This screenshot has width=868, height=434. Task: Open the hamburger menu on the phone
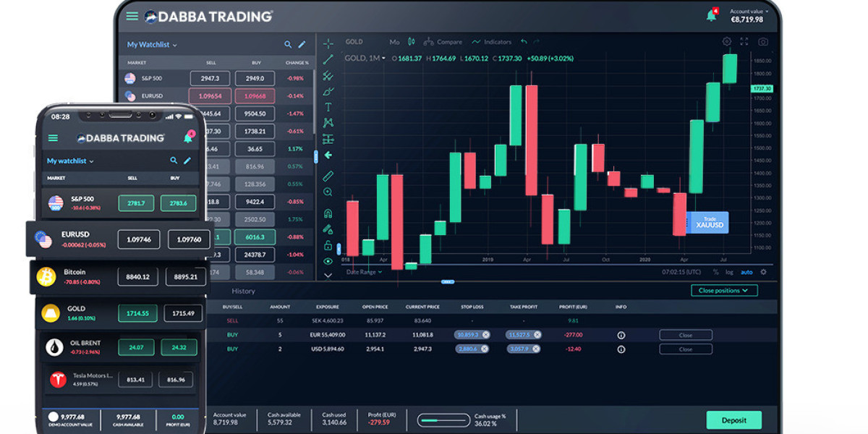53,138
